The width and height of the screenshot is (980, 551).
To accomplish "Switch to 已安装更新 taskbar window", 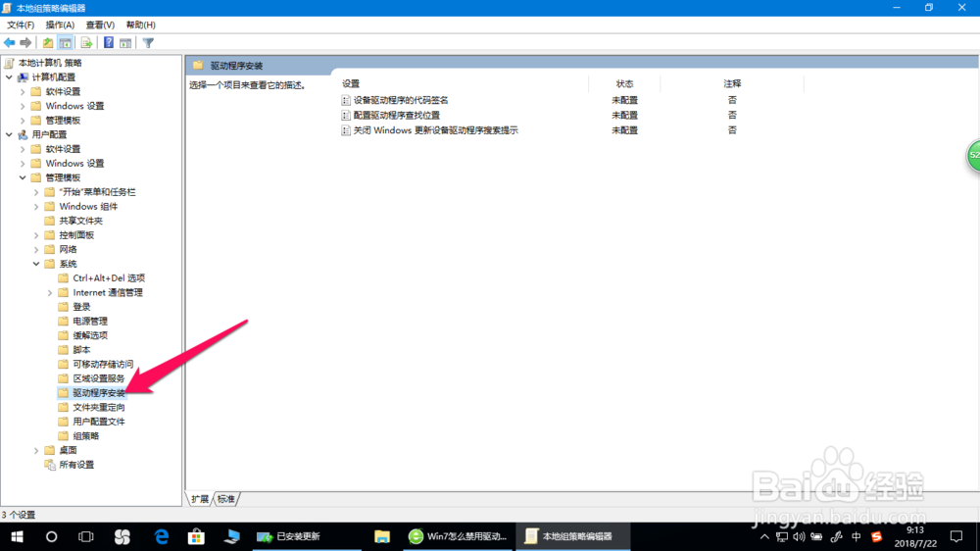I will click(306, 536).
